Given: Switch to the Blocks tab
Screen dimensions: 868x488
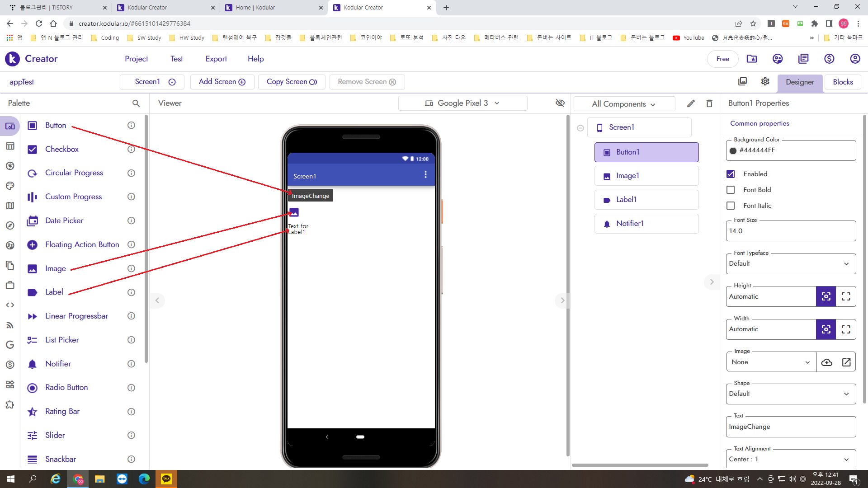Looking at the screenshot, I should tap(843, 82).
